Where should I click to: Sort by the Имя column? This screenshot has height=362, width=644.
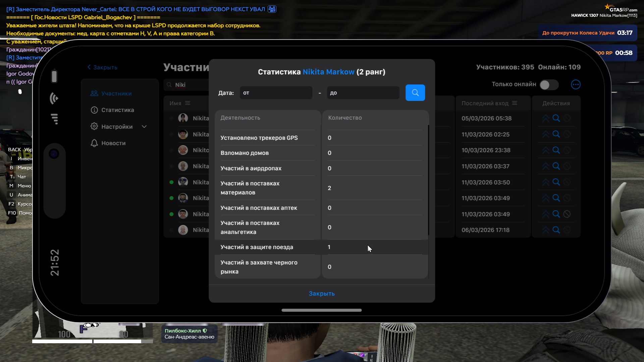point(187,103)
